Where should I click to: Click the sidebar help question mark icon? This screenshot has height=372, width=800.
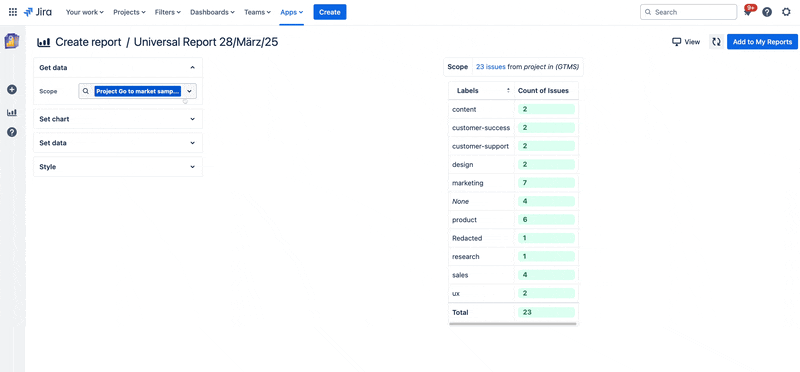12,132
